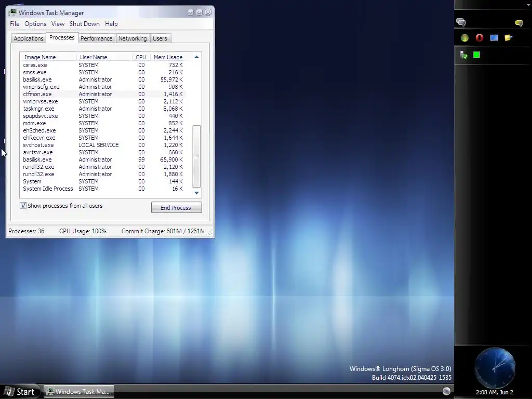This screenshot has height=399, width=532.
Task: Toggle Show processes from all users
Action: click(x=23, y=206)
